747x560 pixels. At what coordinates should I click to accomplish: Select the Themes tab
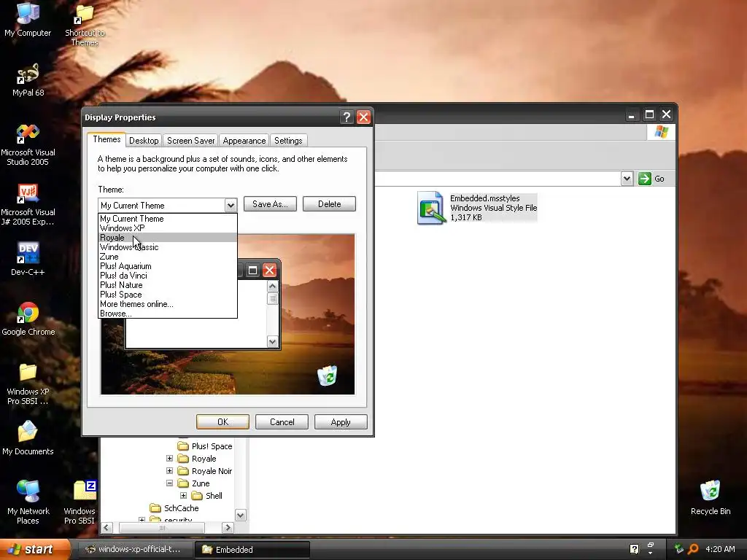coord(107,139)
